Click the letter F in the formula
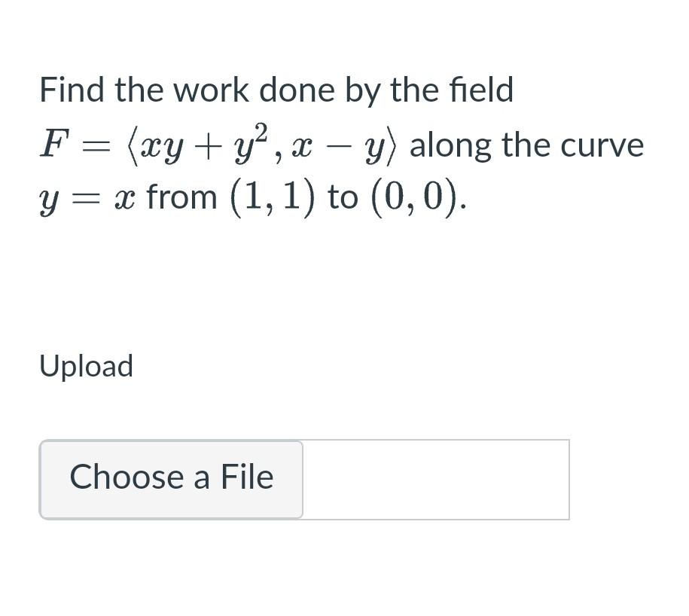This screenshot has width=689, height=616. 53,145
